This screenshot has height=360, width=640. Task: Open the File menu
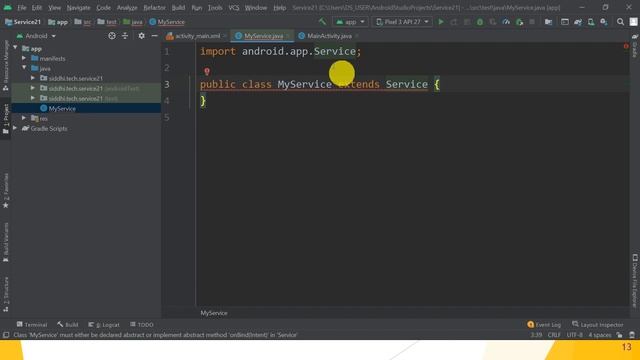pyautogui.click(x=22, y=8)
